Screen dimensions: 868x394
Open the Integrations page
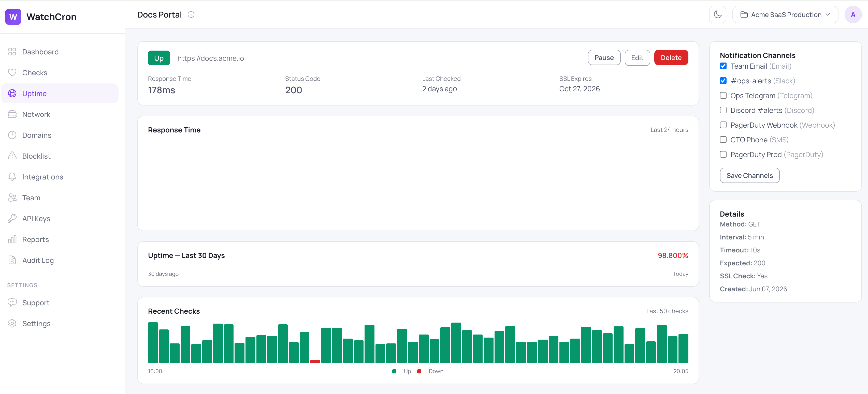click(60, 176)
